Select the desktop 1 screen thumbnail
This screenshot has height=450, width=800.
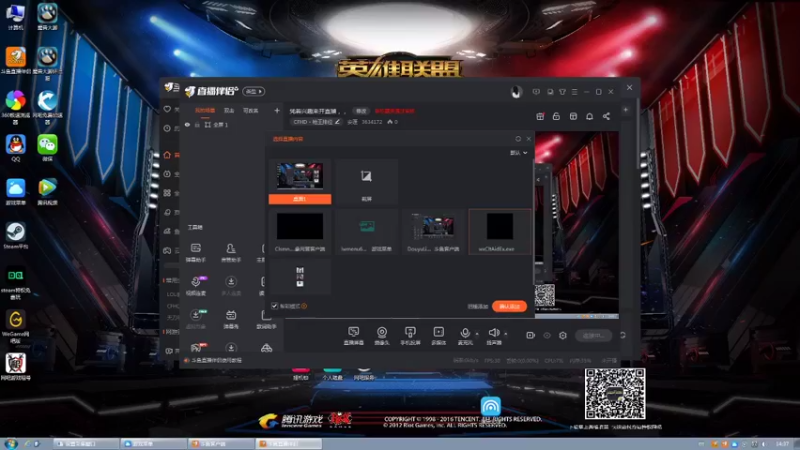[300, 181]
